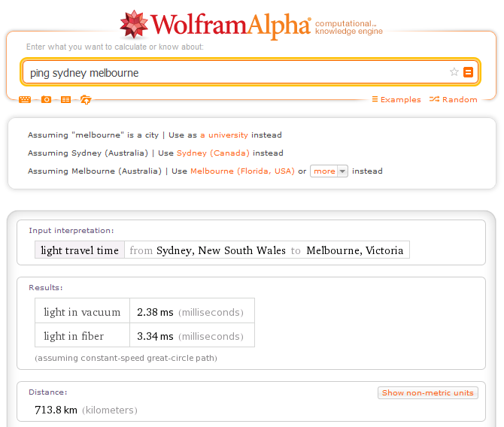This screenshot has height=427, width=504.
Task: Open the extended keyboard icon
Action: (26, 99)
